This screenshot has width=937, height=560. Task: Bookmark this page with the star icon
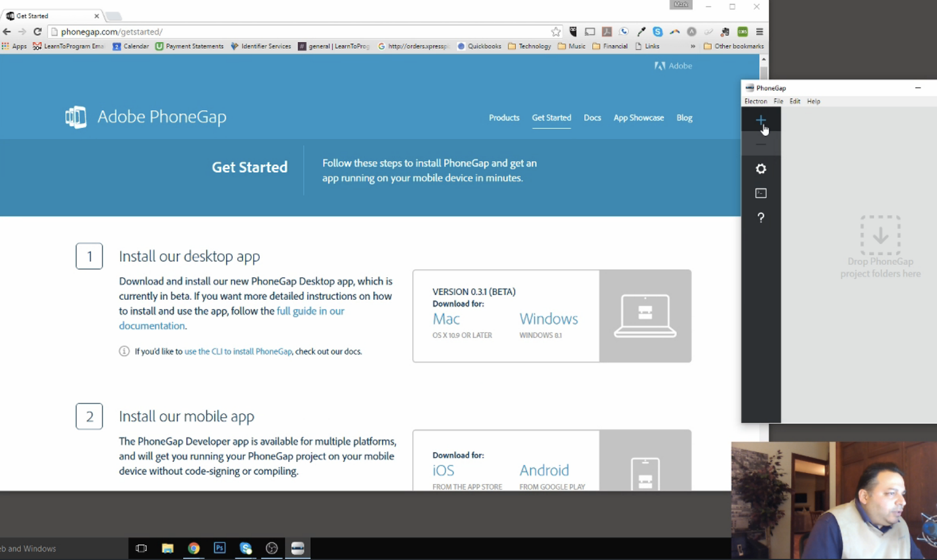(x=556, y=32)
